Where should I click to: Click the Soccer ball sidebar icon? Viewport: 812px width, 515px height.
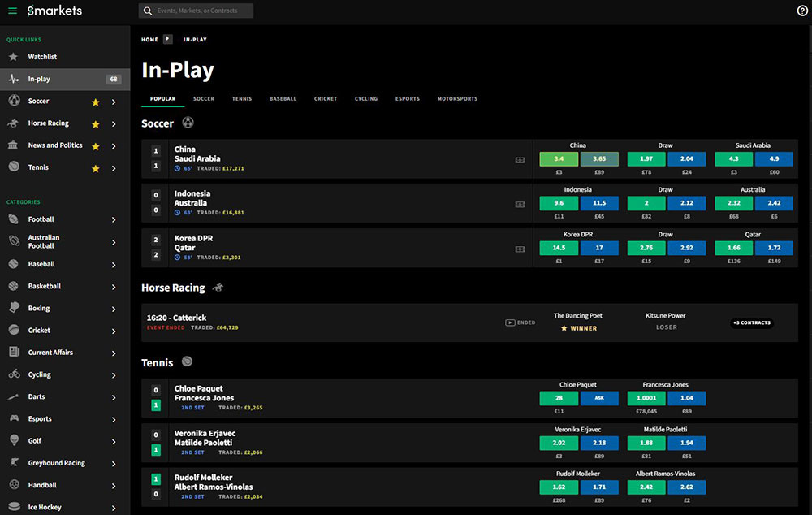pos(14,101)
